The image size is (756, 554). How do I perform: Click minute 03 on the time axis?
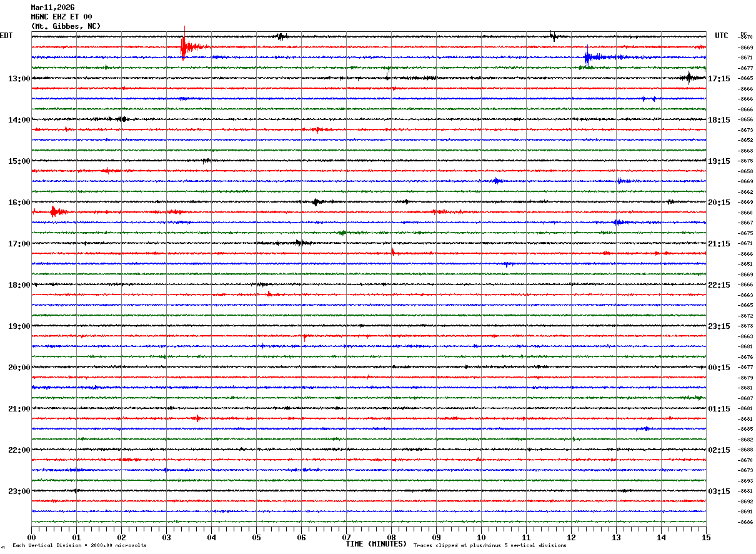pos(166,538)
